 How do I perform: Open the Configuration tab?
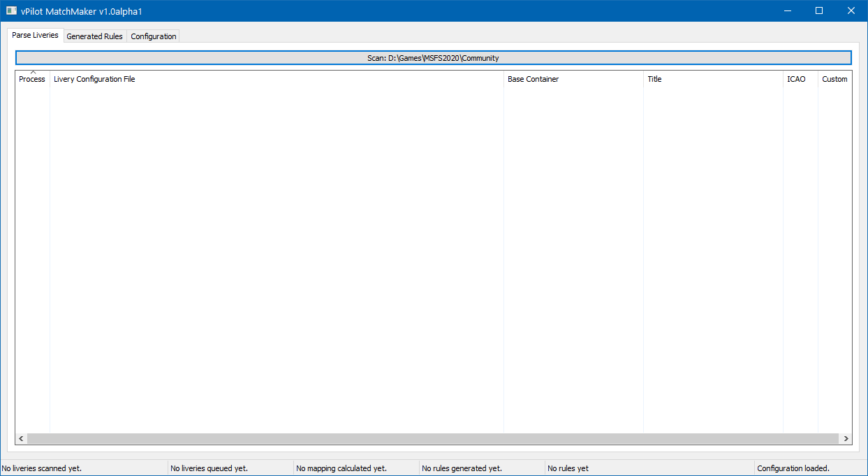click(x=154, y=36)
